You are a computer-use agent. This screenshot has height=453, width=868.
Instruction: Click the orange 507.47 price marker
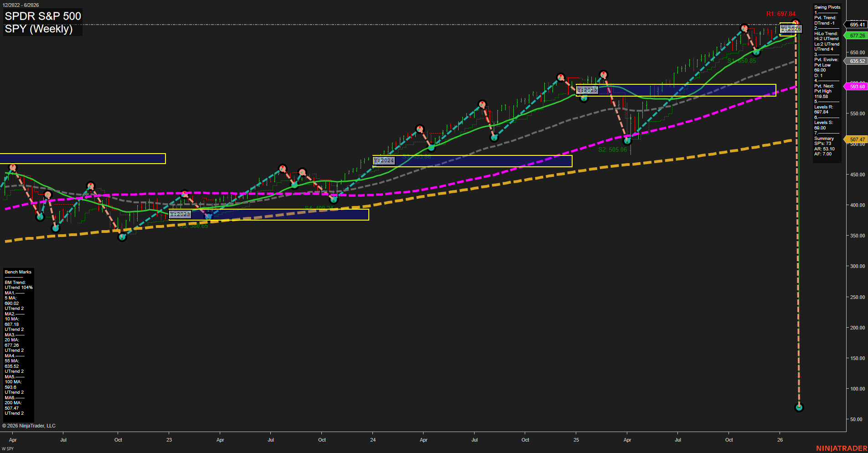pyautogui.click(x=857, y=139)
